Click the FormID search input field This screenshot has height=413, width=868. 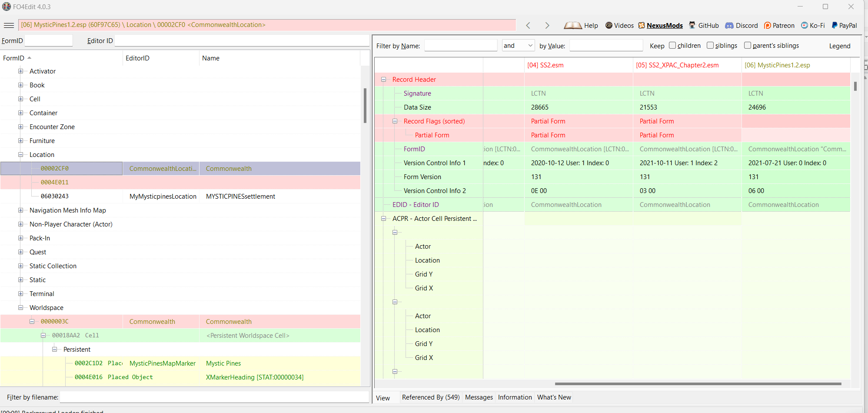pyautogui.click(x=49, y=40)
